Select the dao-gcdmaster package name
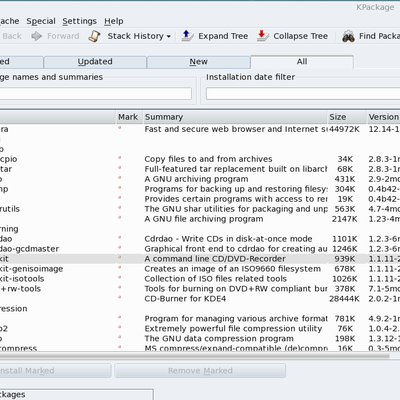Image resolution: width=400 pixels, height=400 pixels. pos(29,249)
